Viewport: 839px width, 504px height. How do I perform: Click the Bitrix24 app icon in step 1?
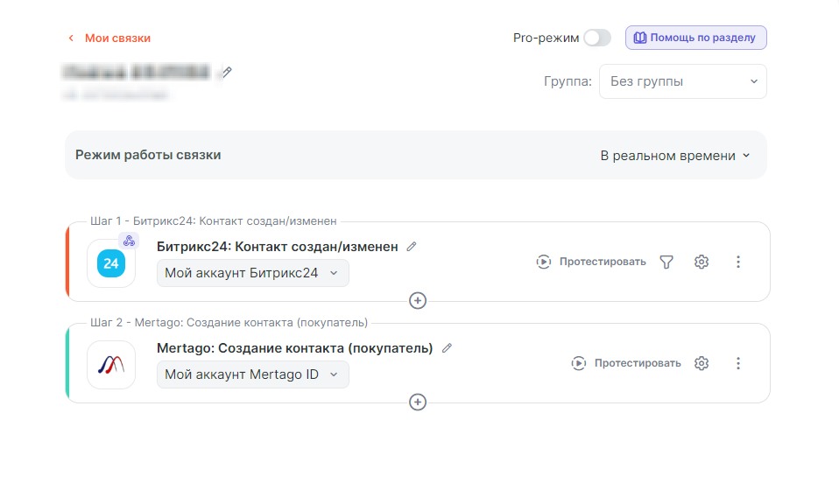point(111,263)
